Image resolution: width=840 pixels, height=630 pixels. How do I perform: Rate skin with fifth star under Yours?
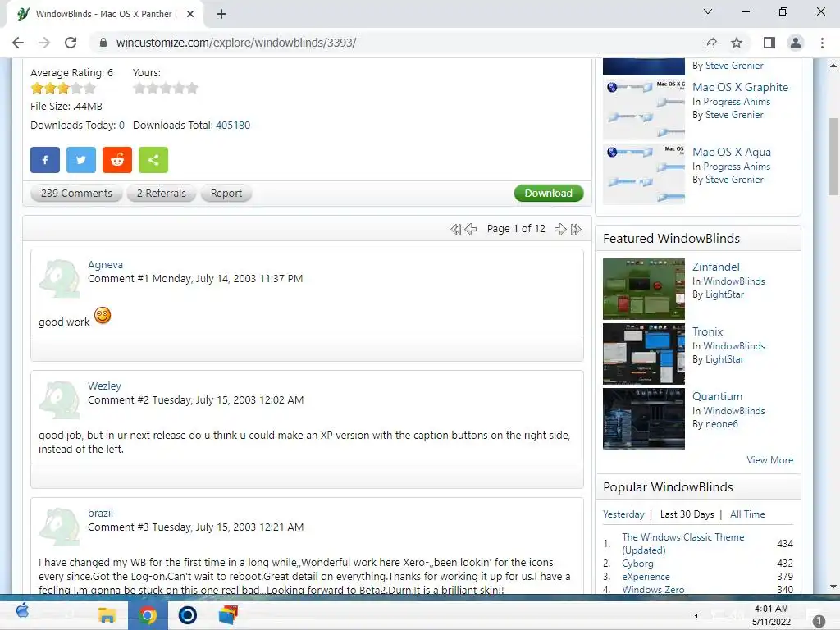point(192,88)
